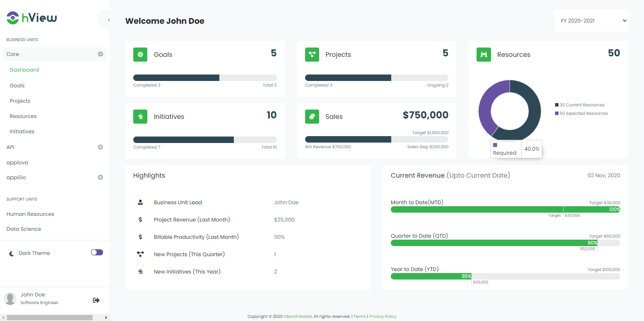Expand the API menu section
644x321 pixels.
coord(100,147)
